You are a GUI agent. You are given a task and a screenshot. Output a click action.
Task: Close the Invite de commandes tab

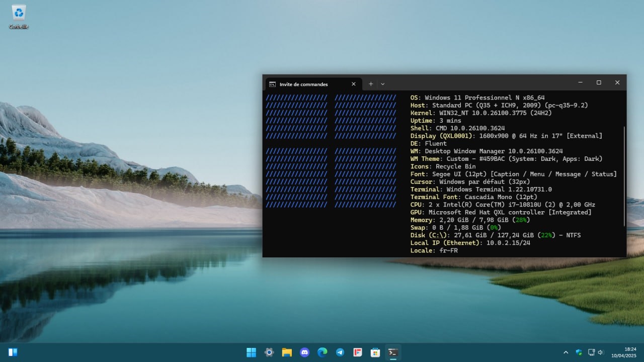354,84
